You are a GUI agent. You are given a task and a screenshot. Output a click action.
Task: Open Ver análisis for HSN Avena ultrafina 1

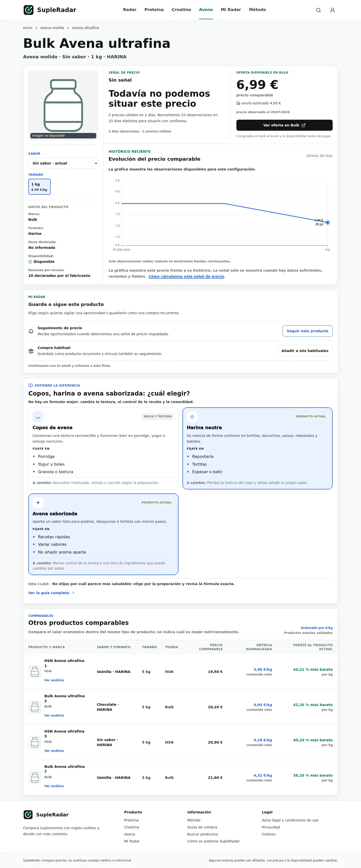click(x=54, y=680)
